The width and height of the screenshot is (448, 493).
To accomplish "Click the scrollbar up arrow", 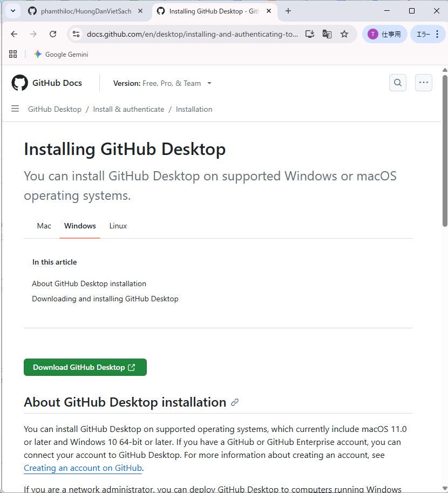I will 445,70.
